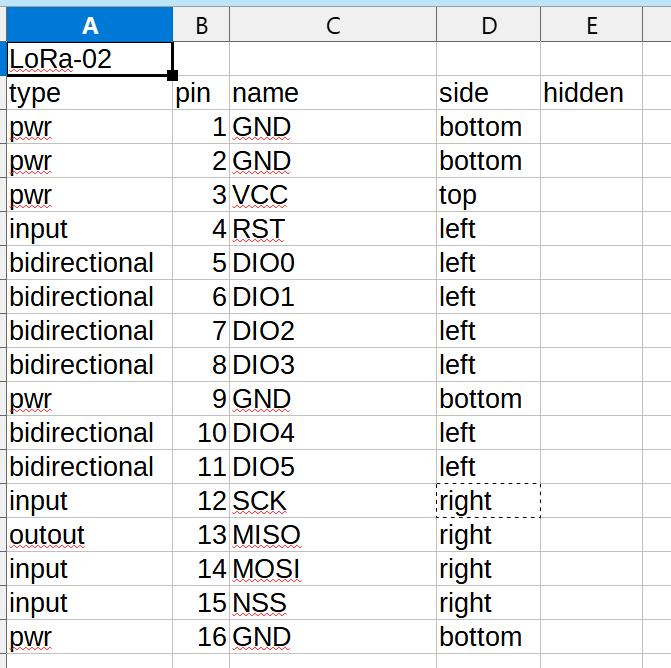Select cell containing LoRa-02
Image resolution: width=671 pixels, height=668 pixels.
(x=89, y=59)
